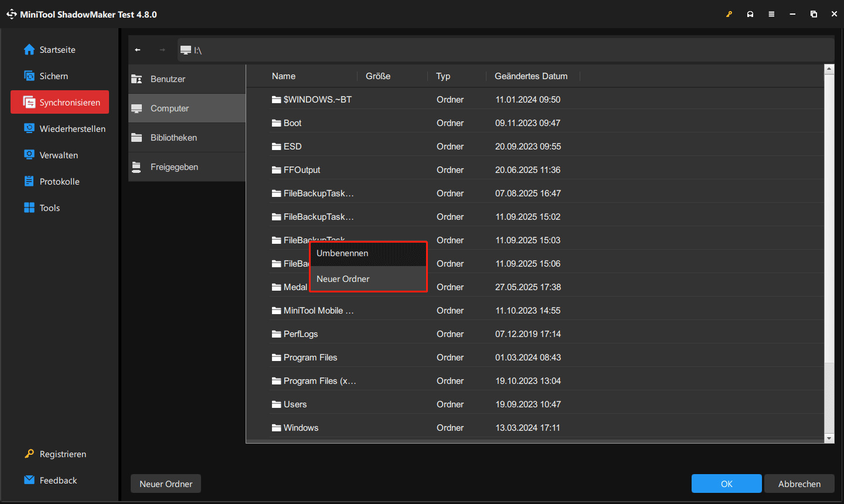Select the Program Files folder

tap(310, 357)
